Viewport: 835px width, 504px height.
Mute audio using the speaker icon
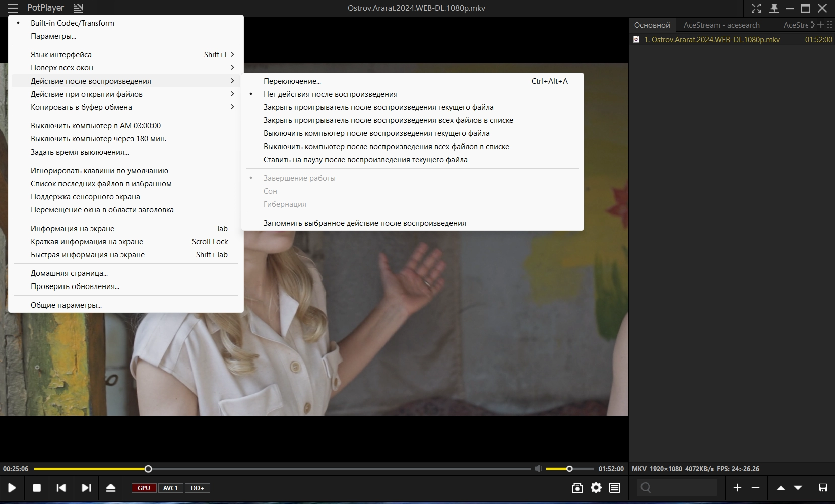click(538, 469)
